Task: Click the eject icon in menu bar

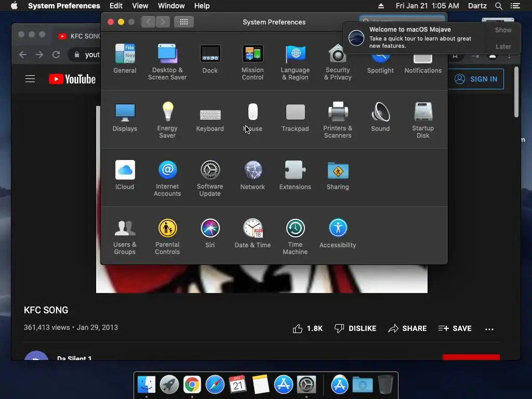Action: click(x=381, y=6)
